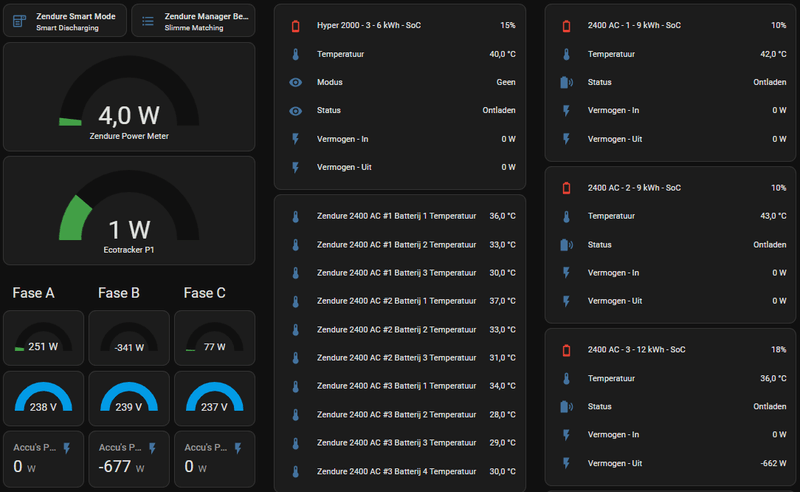Click the battery status icon for 2400 AC - 2
The height and width of the screenshot is (492, 800).
point(567,244)
